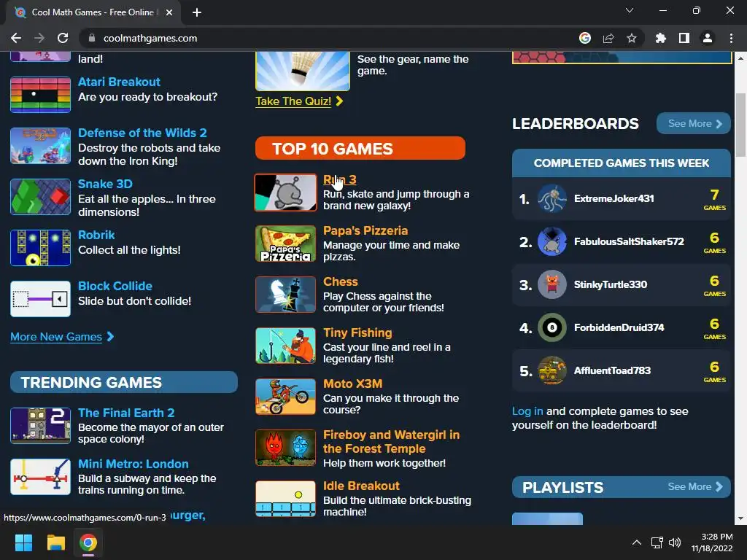Click the browser forward arrow
Image resolution: width=747 pixels, height=560 pixels.
[39, 38]
